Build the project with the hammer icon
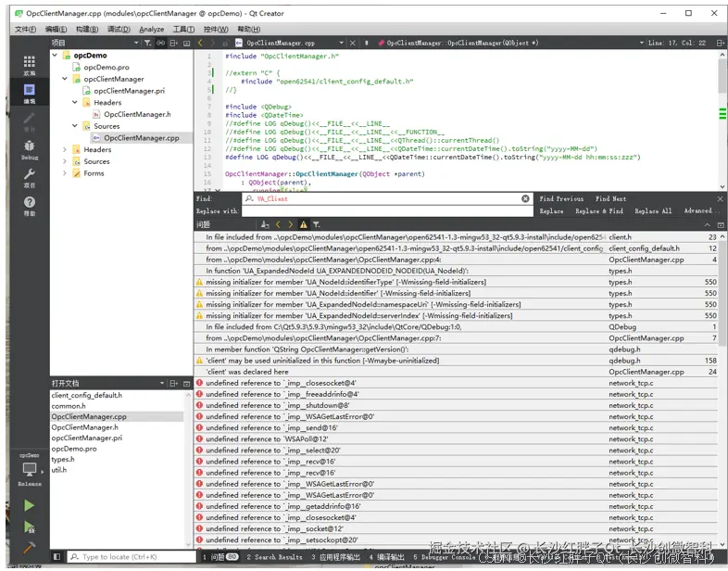Viewport: 728px width, 571px height. [x=29, y=547]
